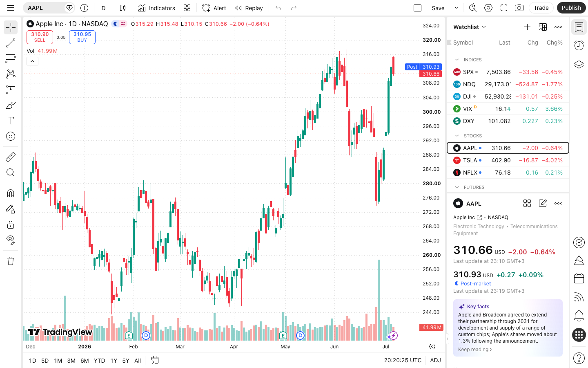Expand the Save layout dropdown arrow
The image size is (588, 368).
pos(457,8)
